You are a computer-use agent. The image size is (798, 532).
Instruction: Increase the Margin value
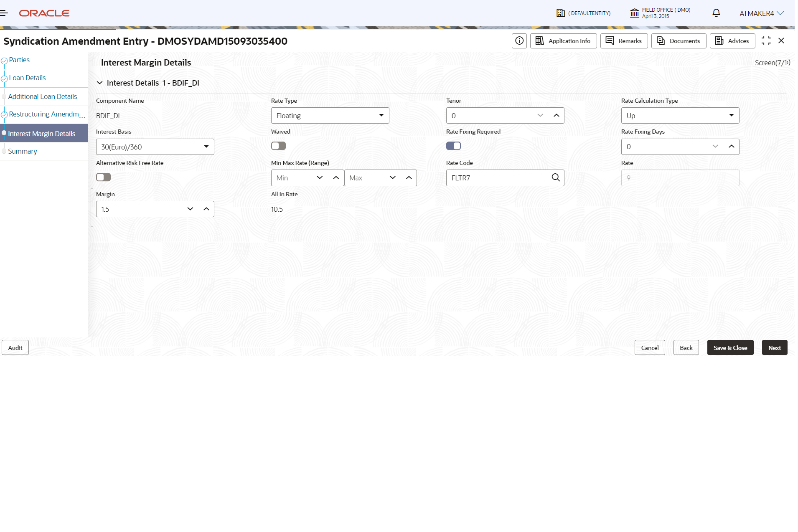pos(206,209)
